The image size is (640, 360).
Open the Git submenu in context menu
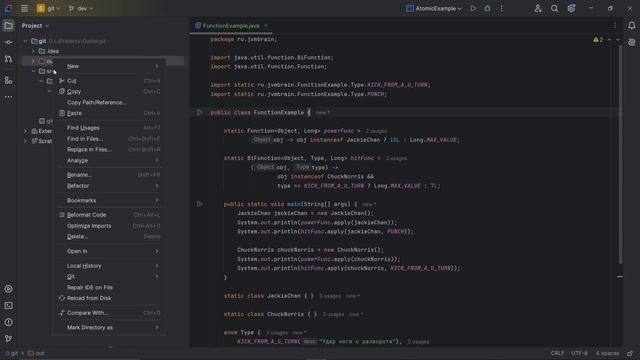[x=109, y=277]
